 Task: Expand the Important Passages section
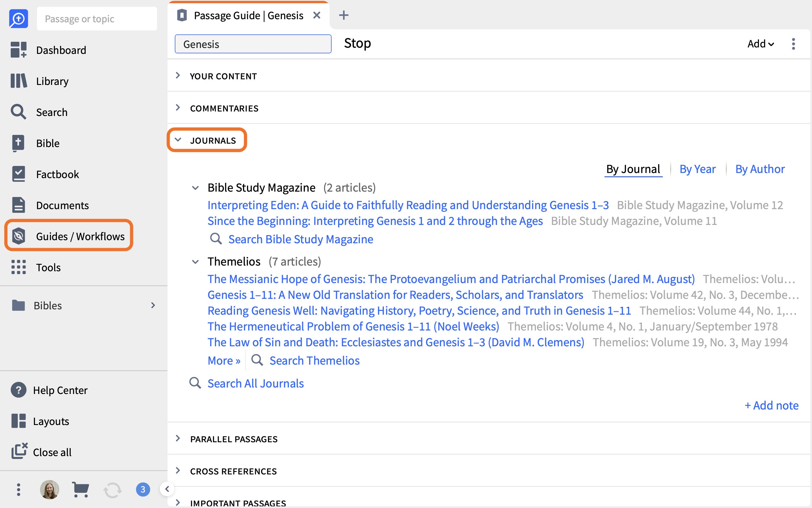coord(178,503)
